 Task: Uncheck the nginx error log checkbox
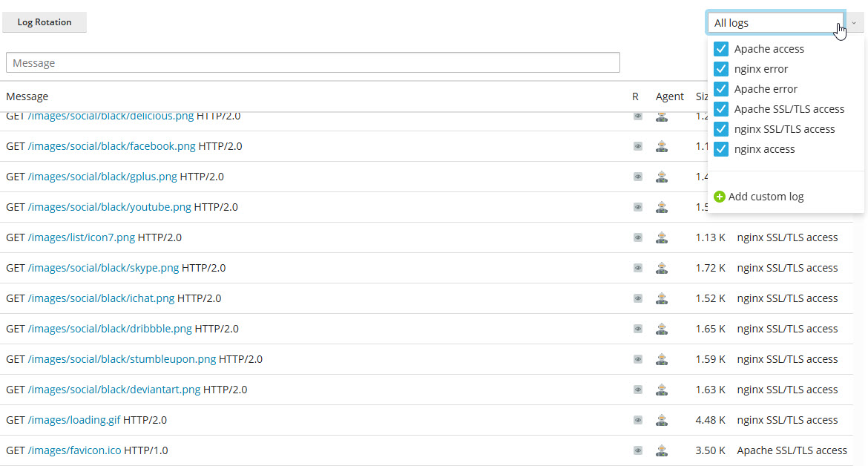point(721,69)
